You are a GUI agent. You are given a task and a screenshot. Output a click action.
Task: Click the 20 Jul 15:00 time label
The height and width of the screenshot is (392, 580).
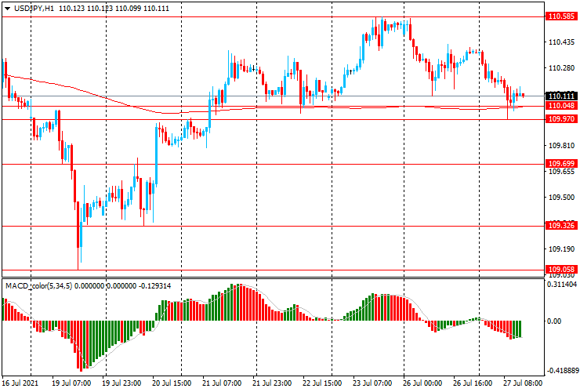pyautogui.click(x=172, y=383)
